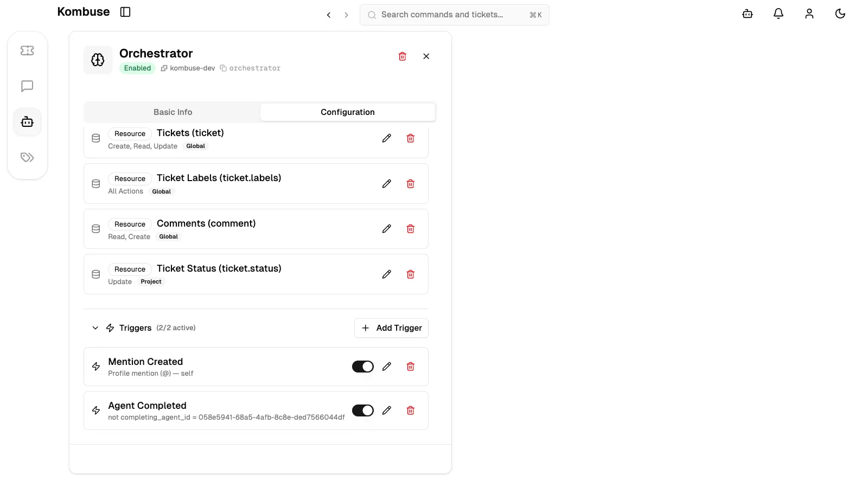
Task: Open the Tickets panel in the sidebar
Action: (x=27, y=50)
